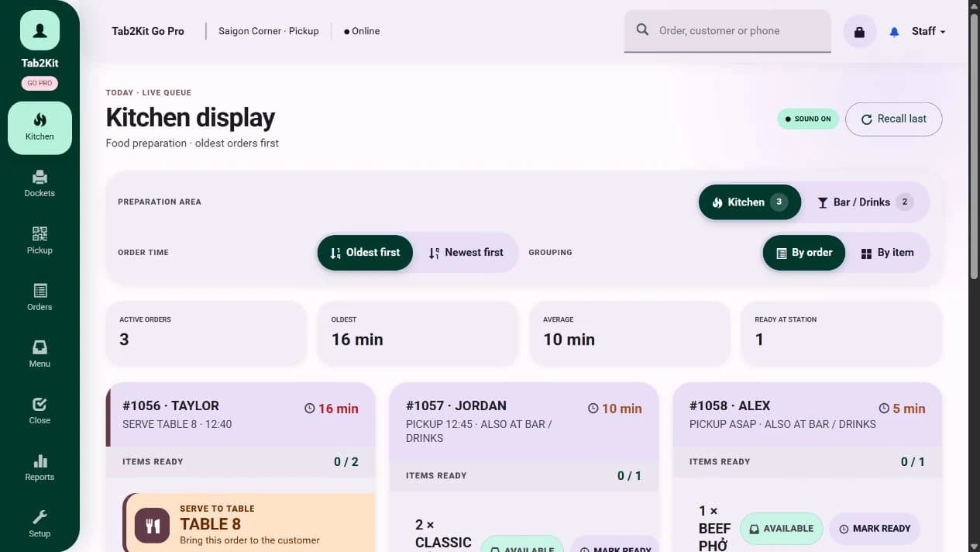Open the Close checkmark section
This screenshot has width=980, height=552.
click(x=40, y=410)
